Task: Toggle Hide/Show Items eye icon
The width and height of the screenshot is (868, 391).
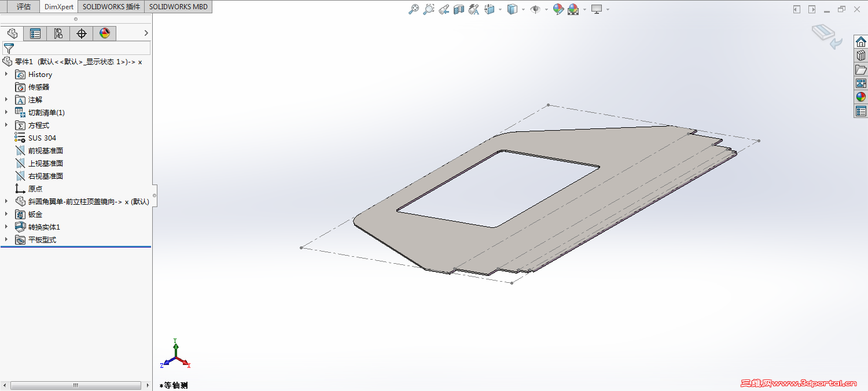Action: (x=535, y=9)
